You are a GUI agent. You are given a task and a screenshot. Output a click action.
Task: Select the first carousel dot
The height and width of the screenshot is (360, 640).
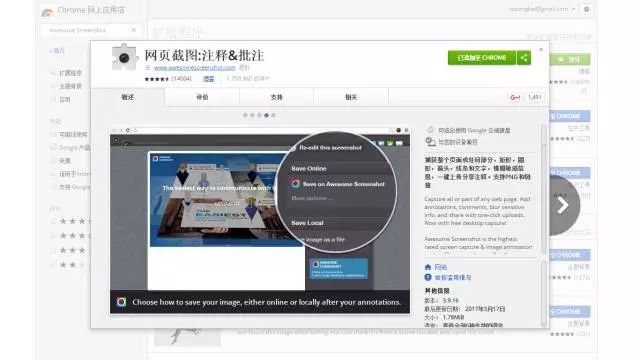coord(245,116)
